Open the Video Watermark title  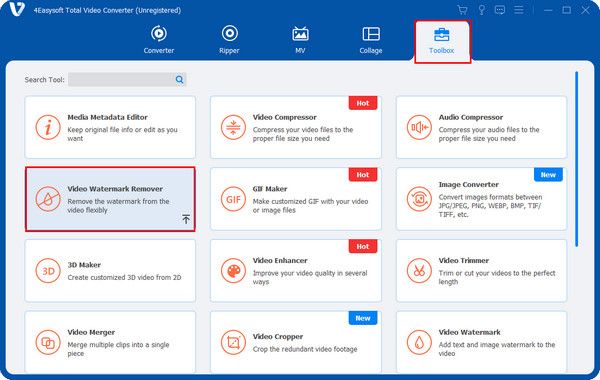[x=469, y=332]
